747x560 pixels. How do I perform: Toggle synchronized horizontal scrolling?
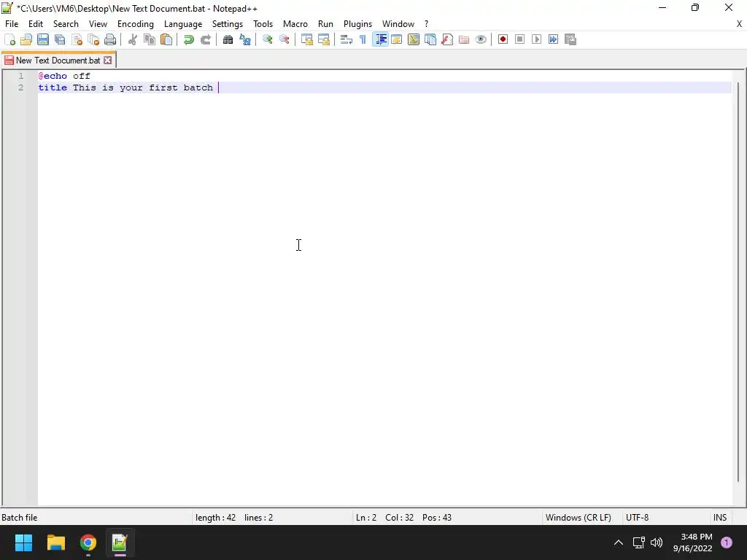pos(323,39)
